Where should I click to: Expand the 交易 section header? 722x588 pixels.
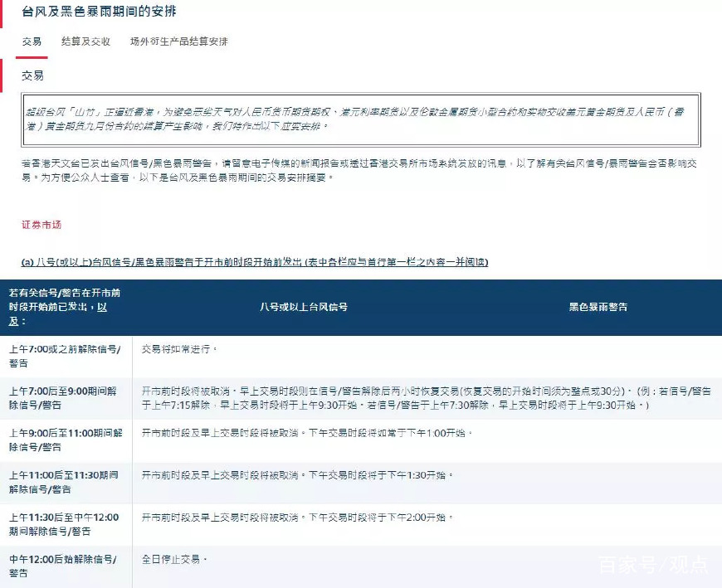32,75
